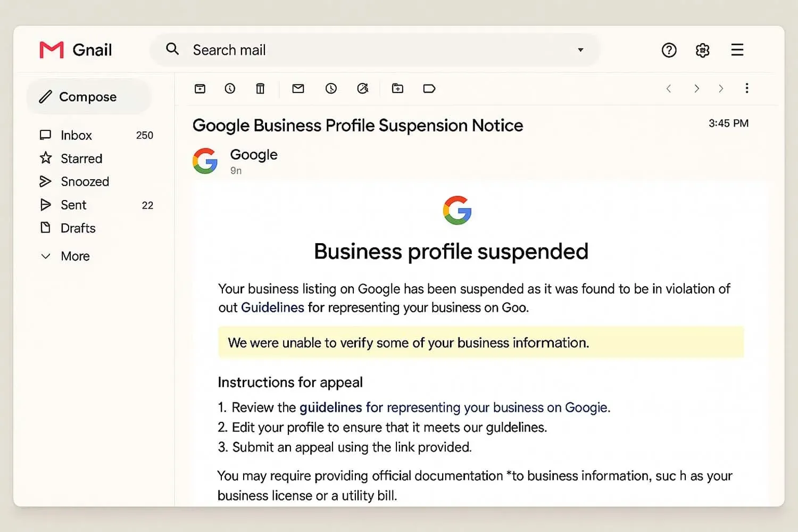
Task: Report this email as spam
Action: (230, 88)
